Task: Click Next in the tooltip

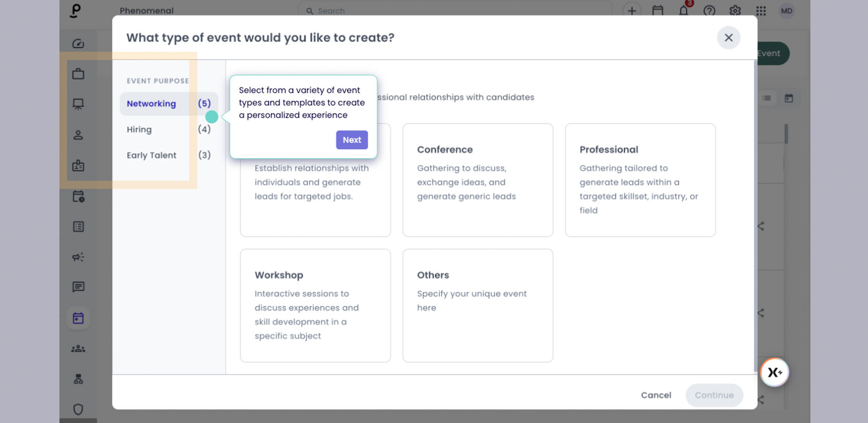Action: pos(352,140)
